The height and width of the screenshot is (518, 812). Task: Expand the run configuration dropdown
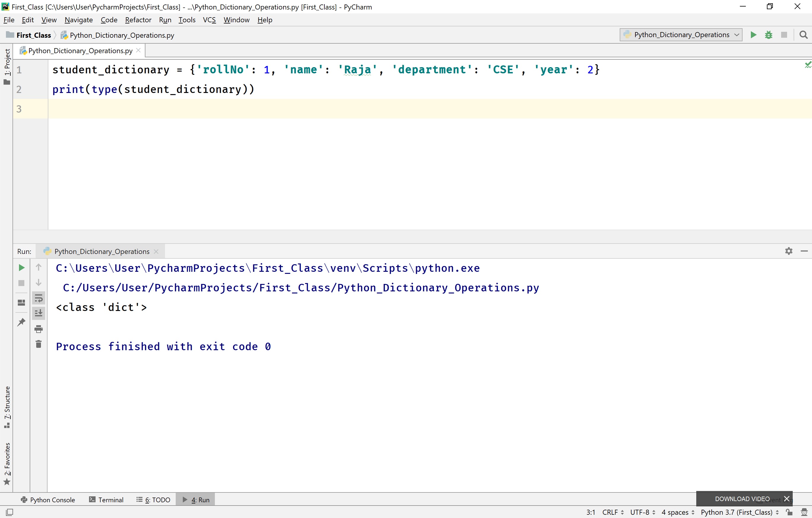pos(681,35)
